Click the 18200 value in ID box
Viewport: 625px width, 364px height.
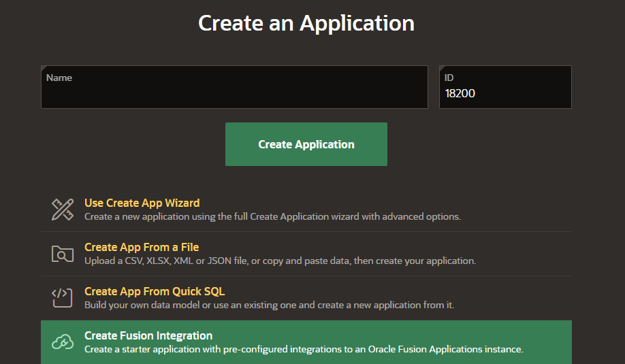[460, 93]
